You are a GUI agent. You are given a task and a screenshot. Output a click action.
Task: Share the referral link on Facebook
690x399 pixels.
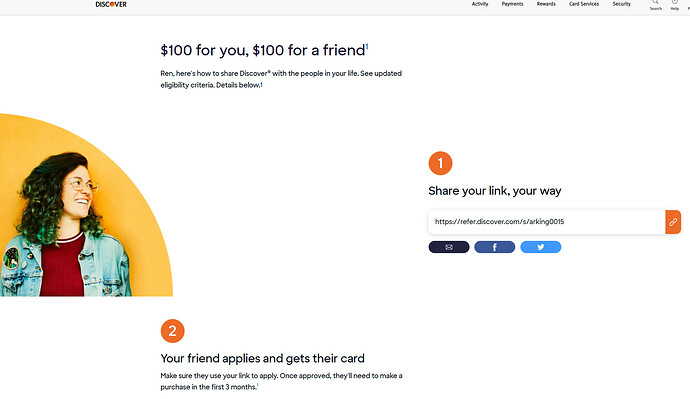(x=495, y=247)
